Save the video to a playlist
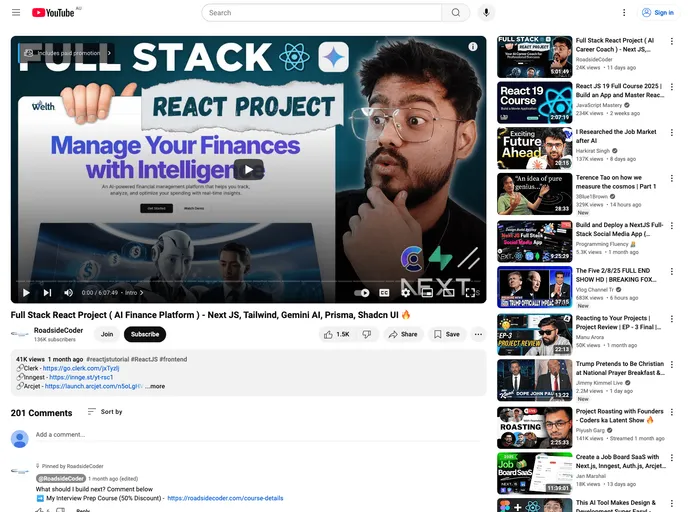688x512 pixels. pyautogui.click(x=447, y=334)
